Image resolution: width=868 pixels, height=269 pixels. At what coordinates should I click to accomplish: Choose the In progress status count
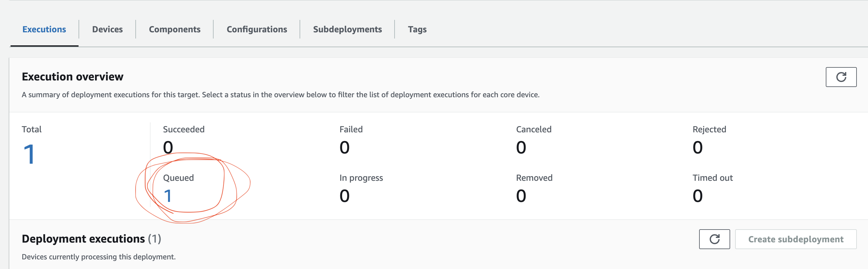coord(344,196)
